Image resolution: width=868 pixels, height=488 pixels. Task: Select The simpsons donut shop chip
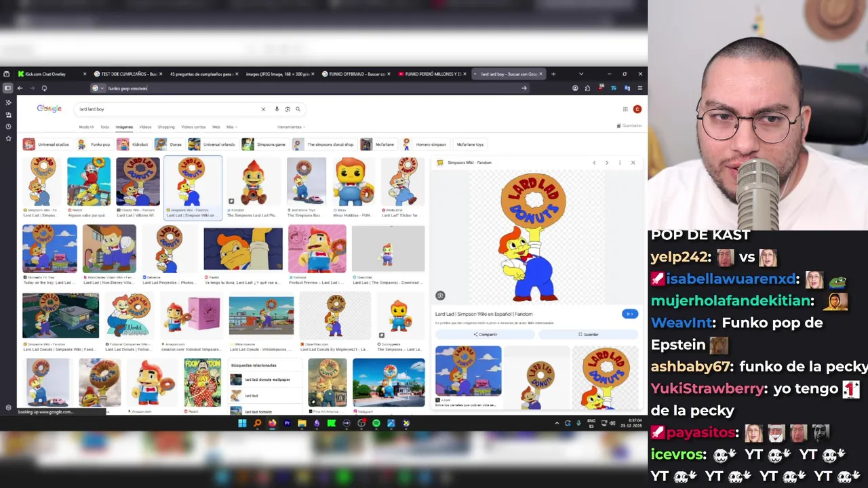(x=324, y=144)
